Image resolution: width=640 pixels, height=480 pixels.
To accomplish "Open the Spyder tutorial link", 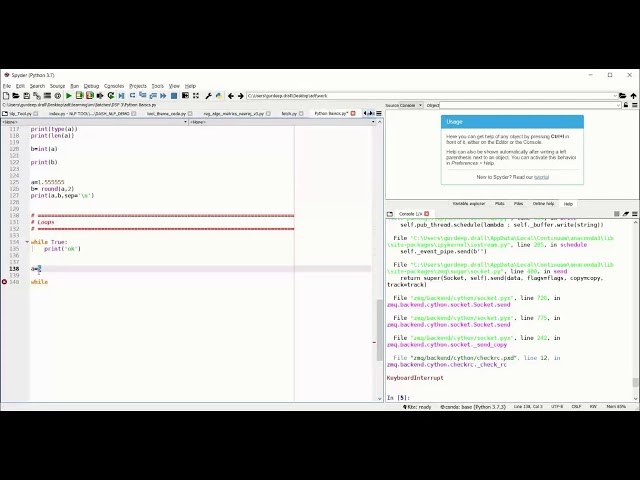I will [541, 177].
